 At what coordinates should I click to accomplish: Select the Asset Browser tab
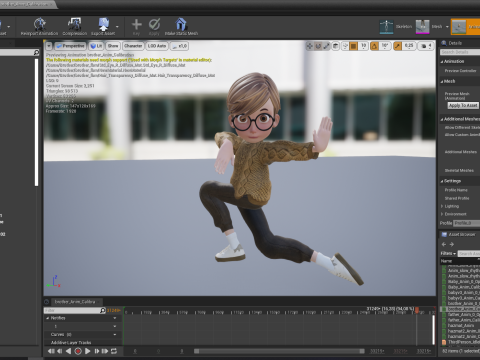pyautogui.click(x=459, y=235)
